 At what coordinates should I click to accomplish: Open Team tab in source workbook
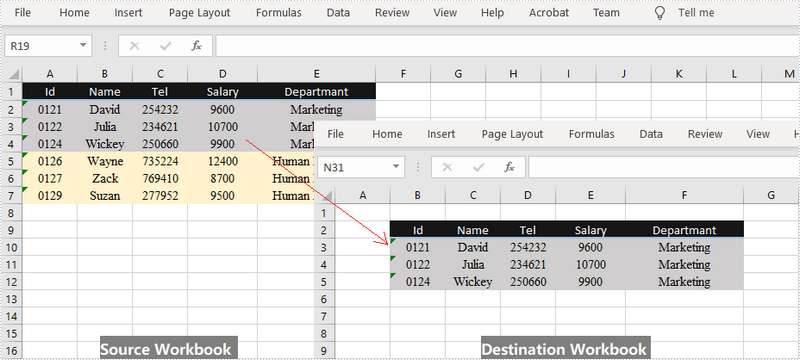[606, 13]
